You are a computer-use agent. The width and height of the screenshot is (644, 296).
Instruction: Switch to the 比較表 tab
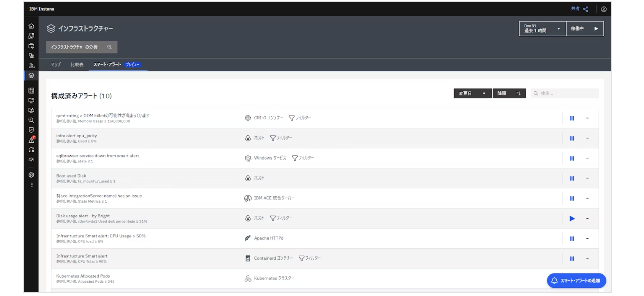(x=77, y=64)
